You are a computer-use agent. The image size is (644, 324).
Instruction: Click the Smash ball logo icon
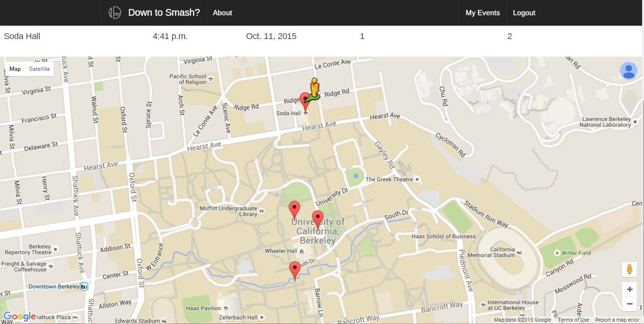[115, 13]
